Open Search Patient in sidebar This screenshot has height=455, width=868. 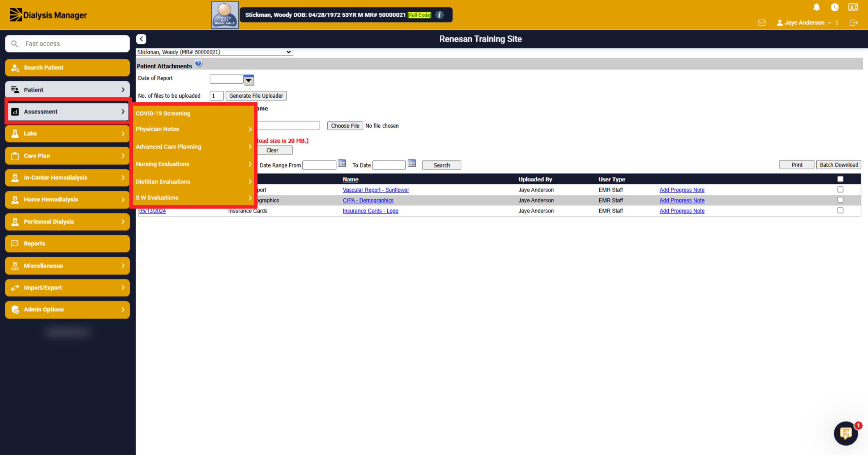pyautogui.click(x=67, y=68)
